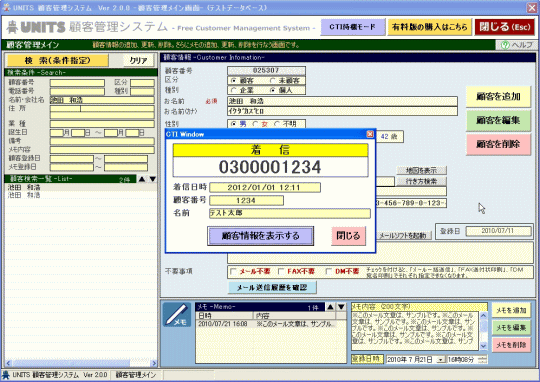
Task: Click the memo content text area
Action: (414, 331)
